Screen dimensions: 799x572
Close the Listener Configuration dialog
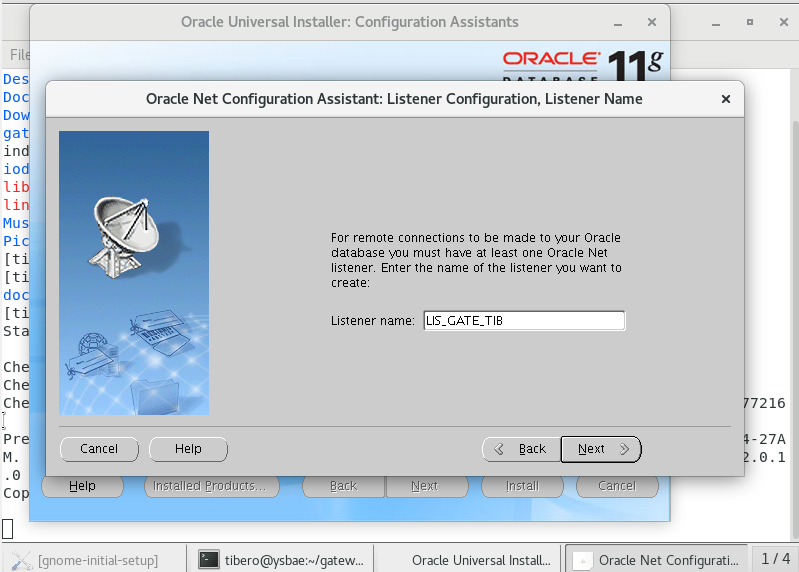[x=726, y=99]
